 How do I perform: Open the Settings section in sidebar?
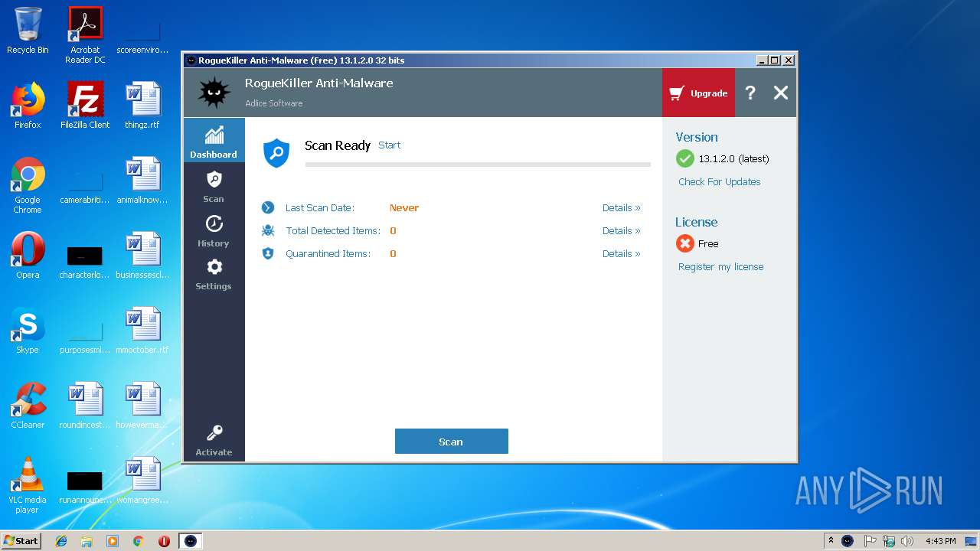pyautogui.click(x=214, y=274)
